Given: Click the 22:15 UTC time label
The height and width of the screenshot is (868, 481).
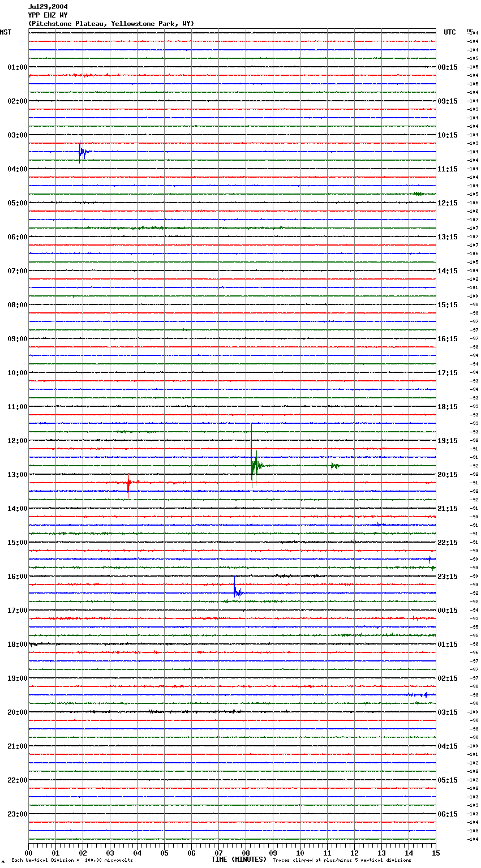Looking at the screenshot, I should (448, 543).
